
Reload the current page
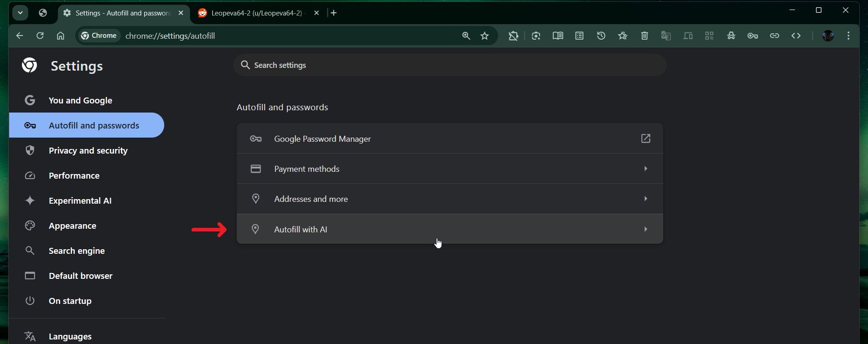(x=40, y=36)
